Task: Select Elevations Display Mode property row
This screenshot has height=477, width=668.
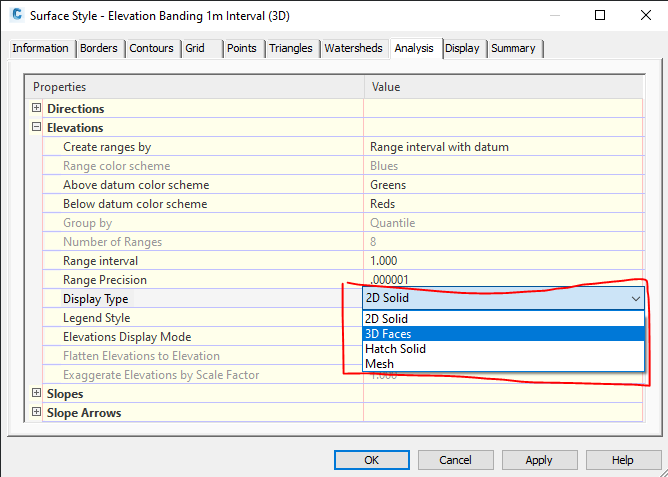Action: (203, 337)
